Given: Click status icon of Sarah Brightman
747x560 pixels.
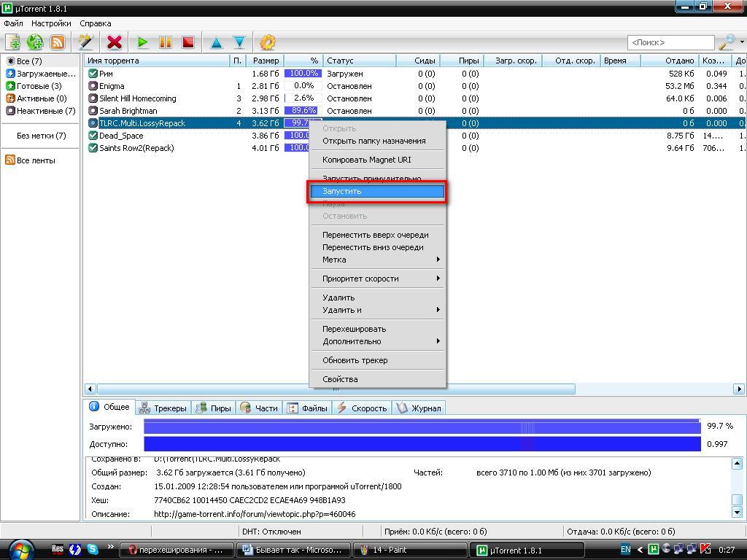Looking at the screenshot, I should (x=93, y=111).
